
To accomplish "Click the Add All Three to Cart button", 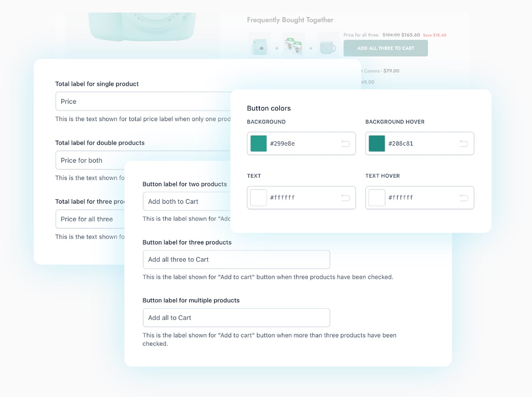I will (386, 48).
